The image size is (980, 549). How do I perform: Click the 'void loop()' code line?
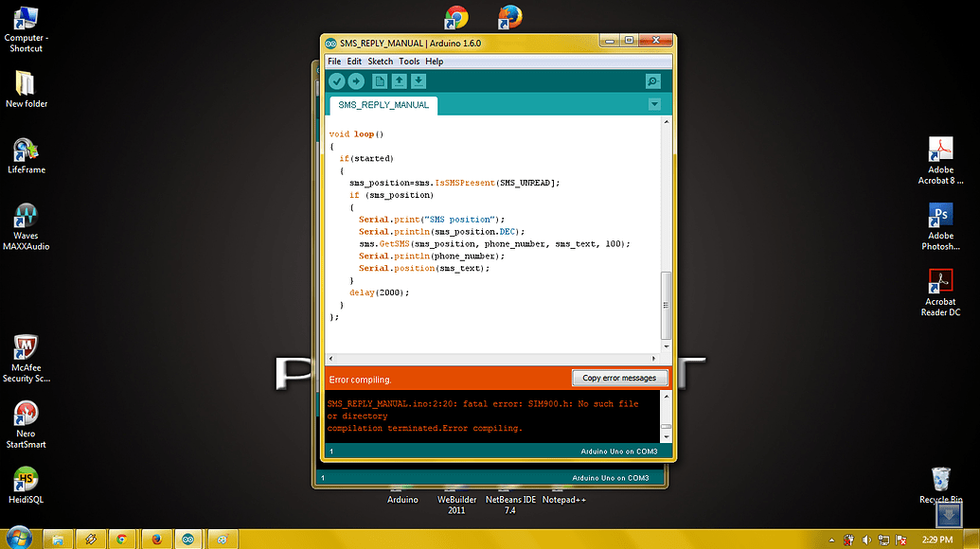click(356, 133)
